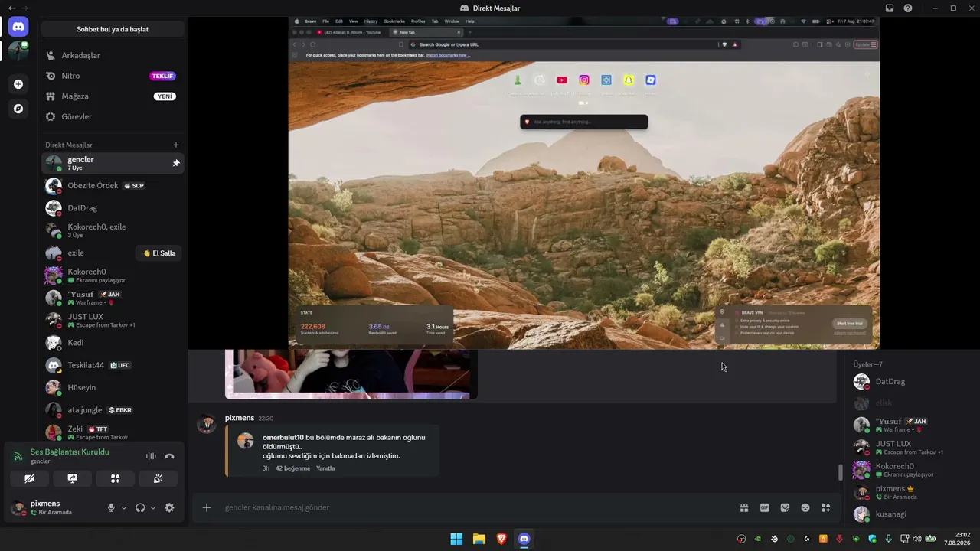Open the DM with Obezite Ördek
Screen dimensions: 980x551
[113, 186]
